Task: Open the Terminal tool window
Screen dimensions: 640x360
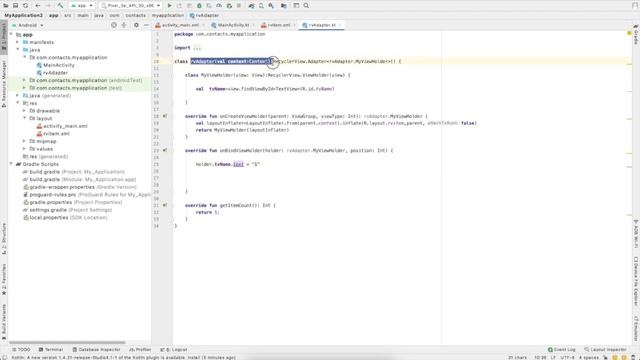Action: [x=51, y=350]
